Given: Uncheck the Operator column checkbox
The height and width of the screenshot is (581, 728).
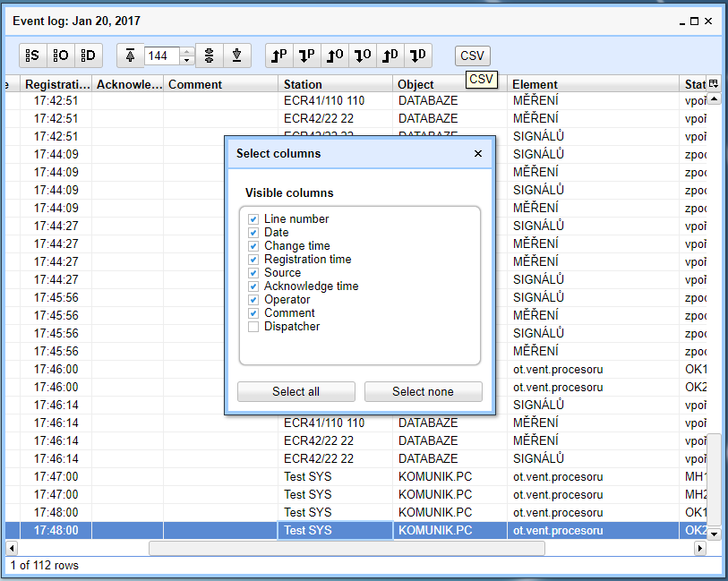Looking at the screenshot, I should [x=253, y=300].
